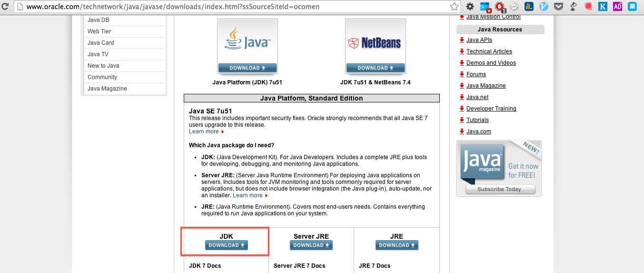Click the Server JRE 7 Docs text
Image resolution: width=644 pixels, height=273 pixels.
click(x=299, y=266)
